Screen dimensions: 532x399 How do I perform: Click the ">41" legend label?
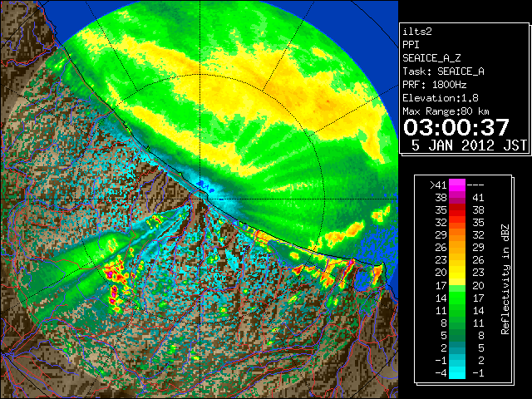(438, 185)
